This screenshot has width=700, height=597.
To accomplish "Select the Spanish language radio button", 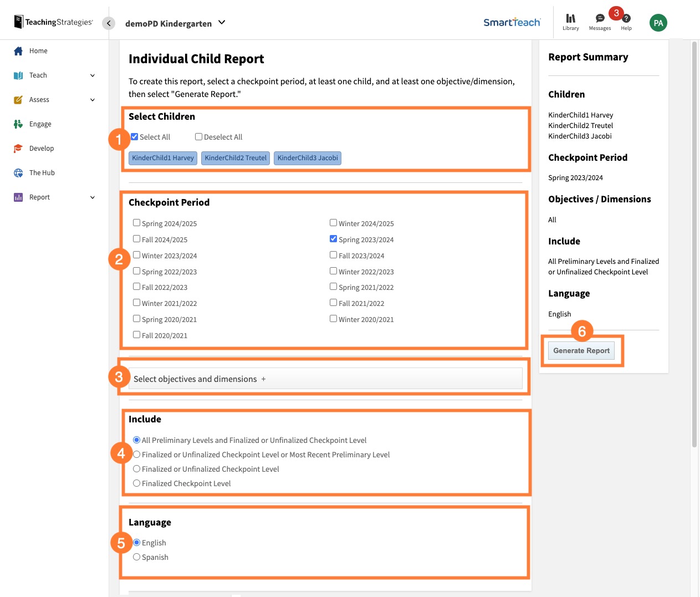I will tap(136, 557).
